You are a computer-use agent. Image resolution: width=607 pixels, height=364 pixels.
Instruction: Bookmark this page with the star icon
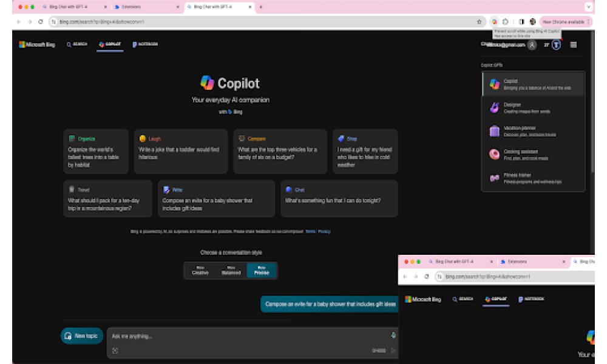[480, 22]
